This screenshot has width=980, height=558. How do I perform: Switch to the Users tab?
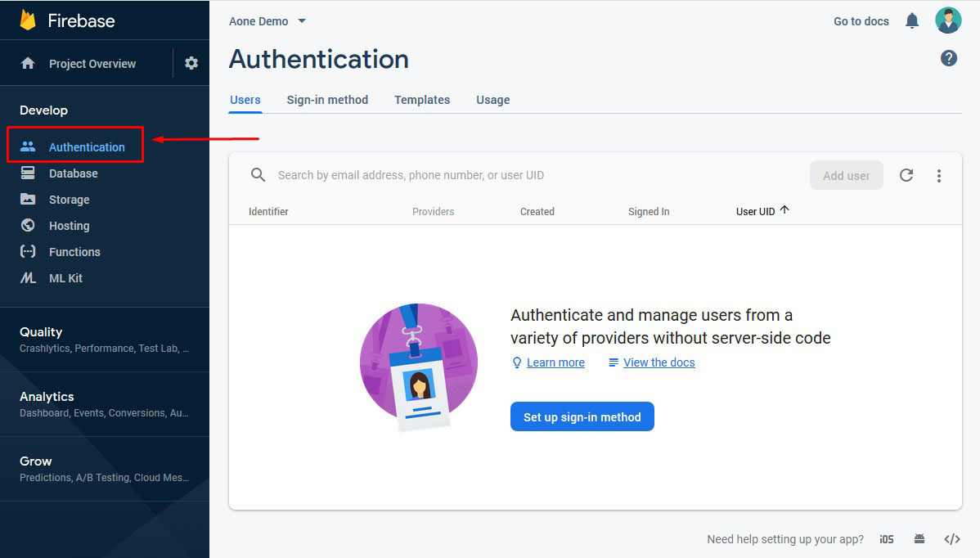pos(245,100)
